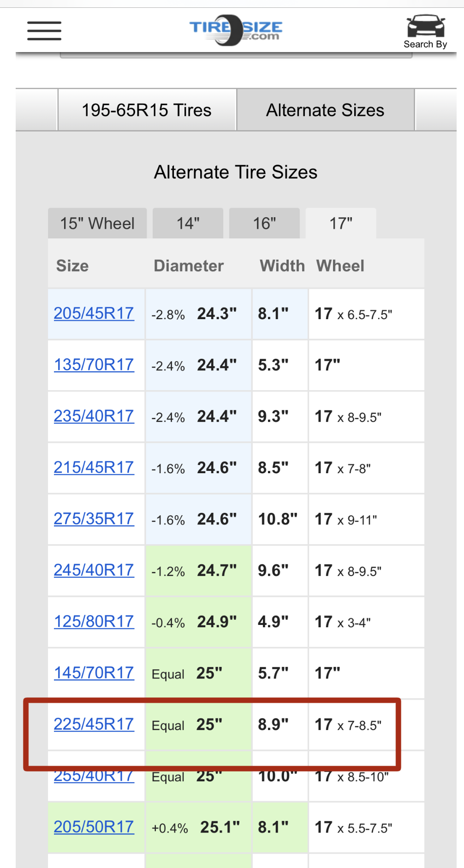The image size is (464, 868).
Task: Select the Alternate Sizes tab
Action: [x=325, y=110]
